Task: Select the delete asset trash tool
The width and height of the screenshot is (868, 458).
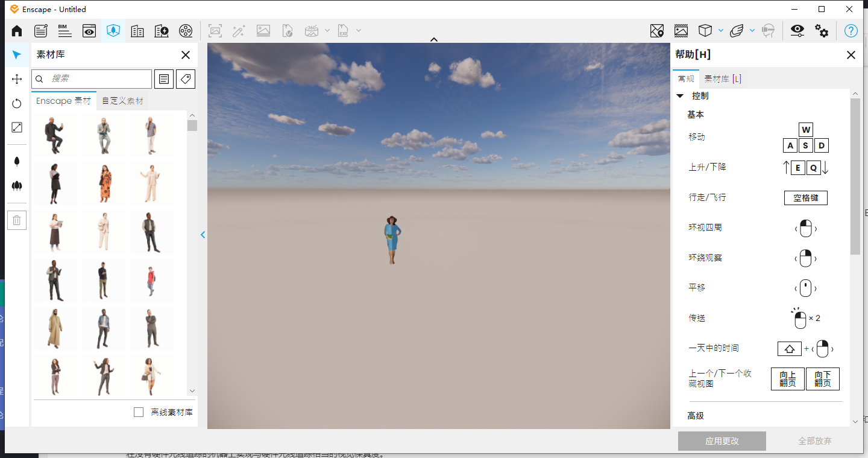Action: tap(17, 220)
